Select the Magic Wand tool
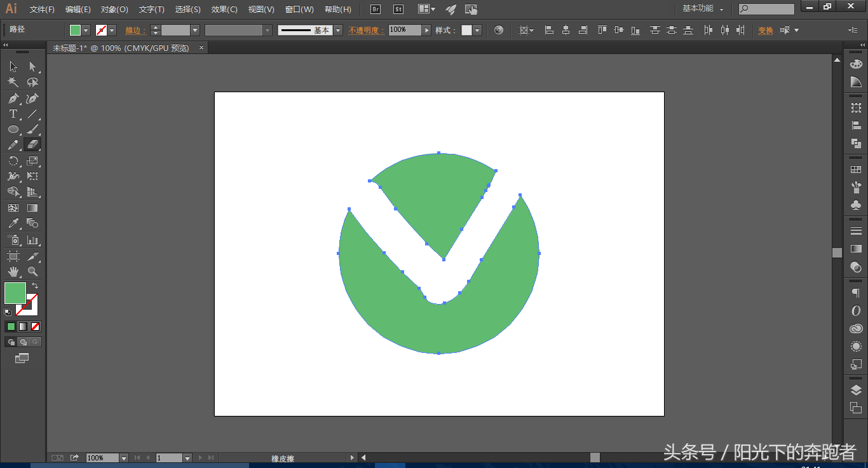 tap(13, 82)
